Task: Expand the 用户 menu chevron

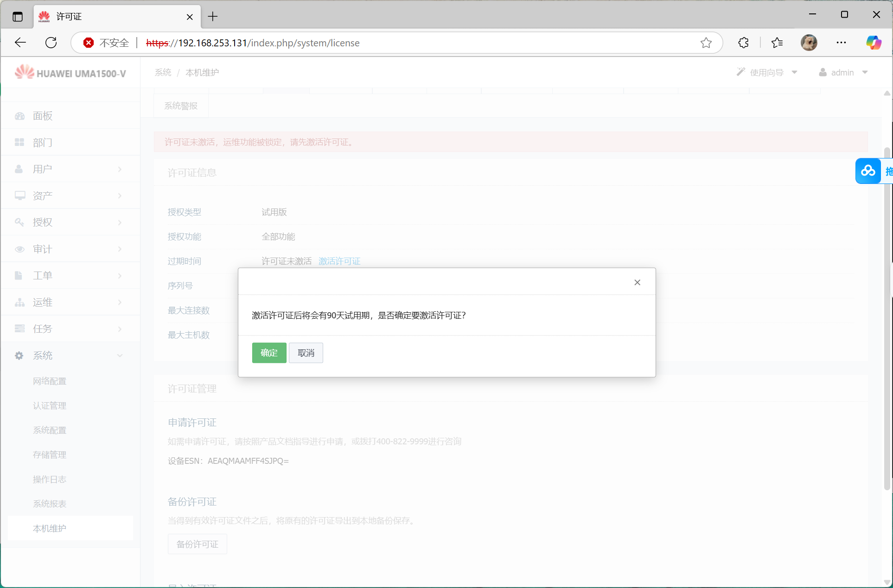Action: (x=120, y=169)
